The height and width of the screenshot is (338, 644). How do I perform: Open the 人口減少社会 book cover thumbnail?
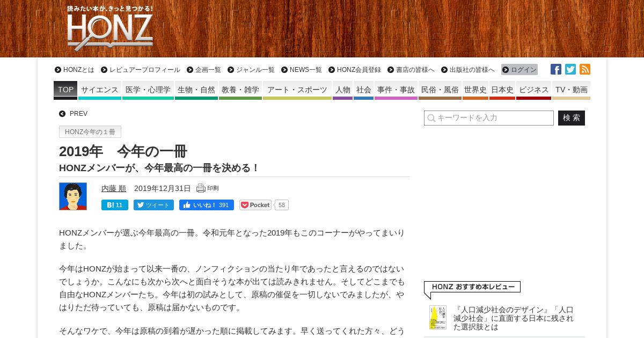tap(438, 317)
